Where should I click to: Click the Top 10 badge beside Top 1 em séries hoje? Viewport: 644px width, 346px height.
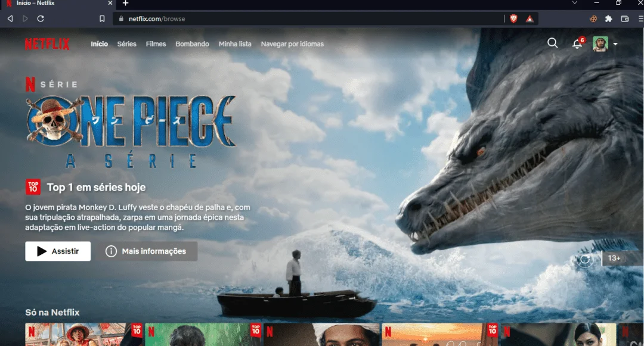[x=33, y=187]
